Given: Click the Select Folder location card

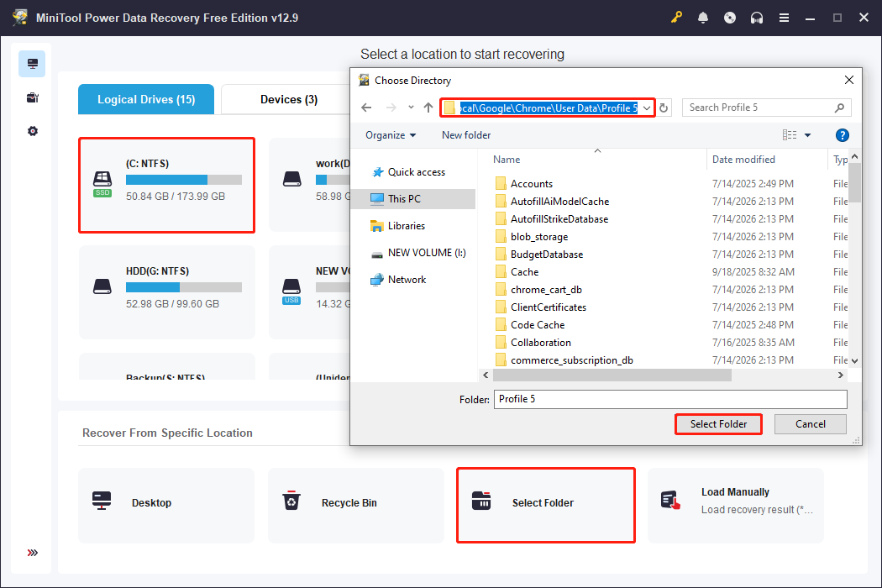Looking at the screenshot, I should click(x=546, y=506).
